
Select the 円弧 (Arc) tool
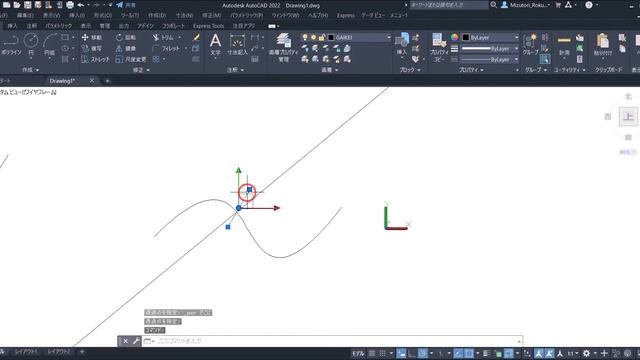[49, 44]
